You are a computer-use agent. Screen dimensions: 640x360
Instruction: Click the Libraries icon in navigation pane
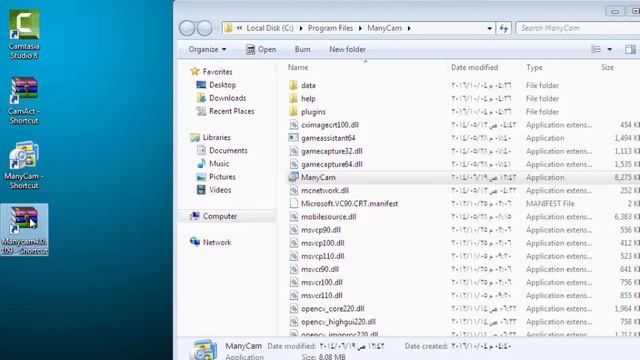[195, 137]
